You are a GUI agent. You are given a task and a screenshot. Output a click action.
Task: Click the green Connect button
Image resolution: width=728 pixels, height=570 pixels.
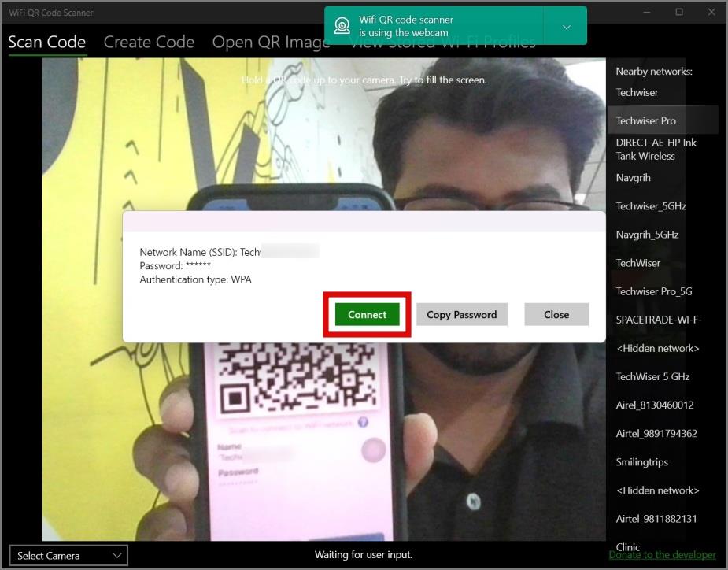[368, 314]
